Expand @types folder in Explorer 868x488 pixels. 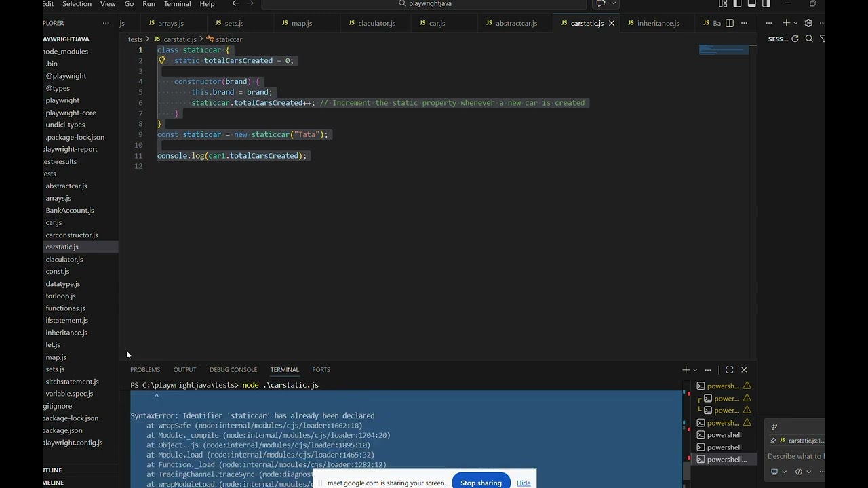point(58,88)
